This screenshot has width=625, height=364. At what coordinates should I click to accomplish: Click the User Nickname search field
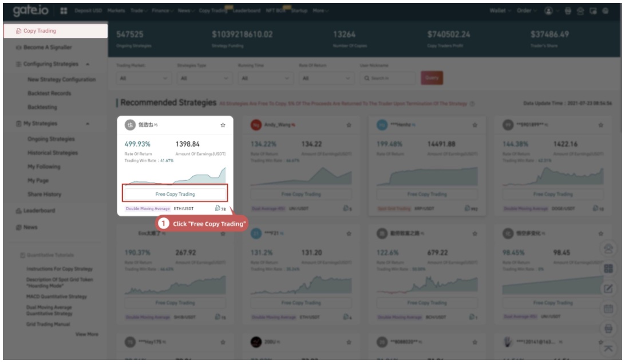pyautogui.click(x=387, y=77)
